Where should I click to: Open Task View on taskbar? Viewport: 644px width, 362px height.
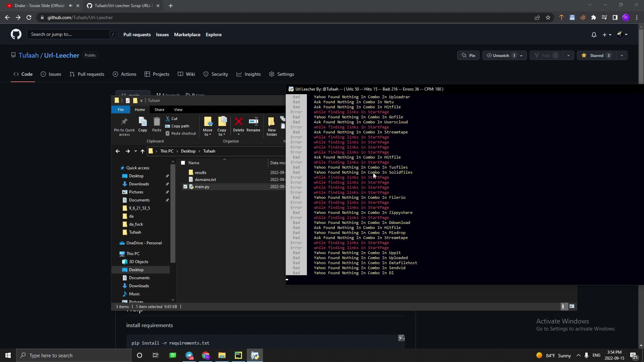(155, 355)
